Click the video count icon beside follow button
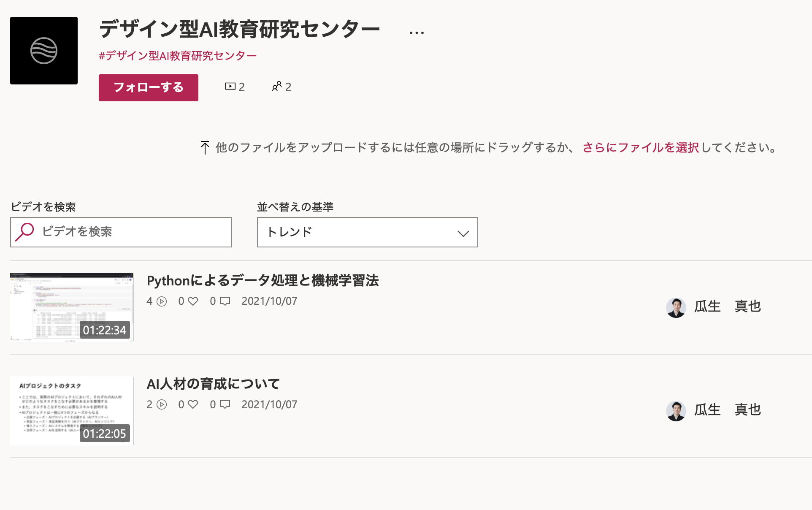The width and height of the screenshot is (812, 510). 230,87
